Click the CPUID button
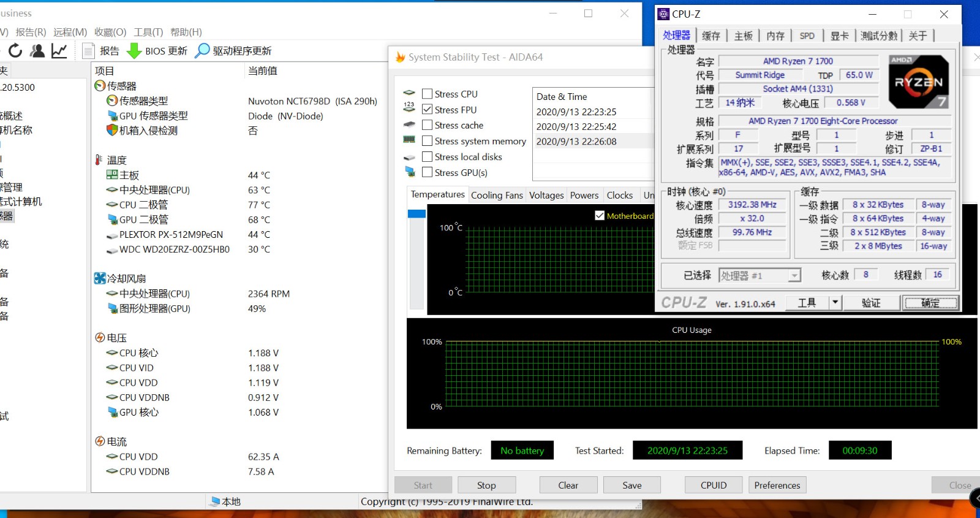The image size is (980, 518). (x=714, y=485)
